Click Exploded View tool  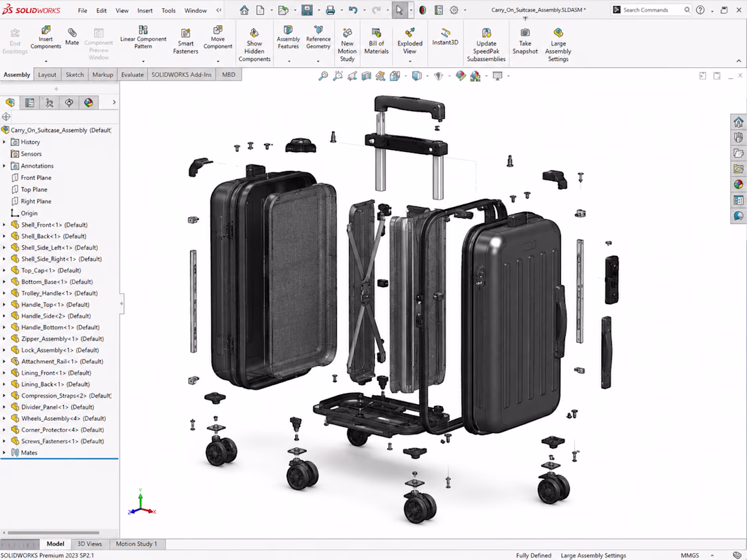coord(409,41)
